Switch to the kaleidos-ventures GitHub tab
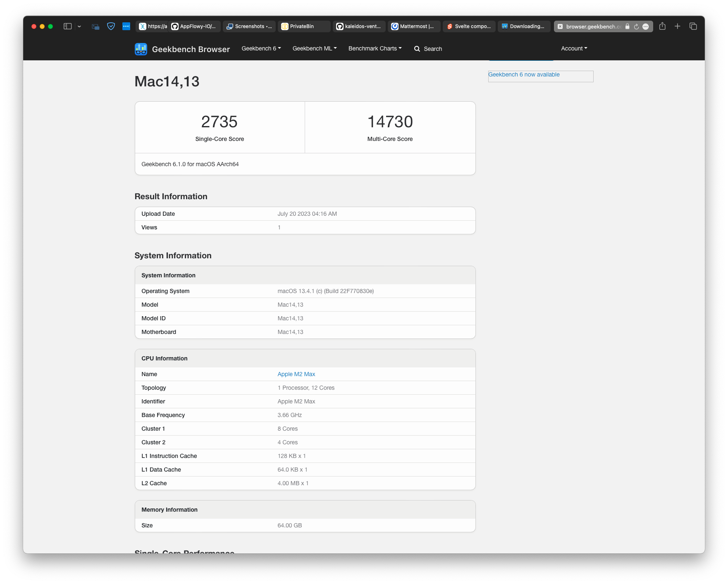 pos(359,26)
